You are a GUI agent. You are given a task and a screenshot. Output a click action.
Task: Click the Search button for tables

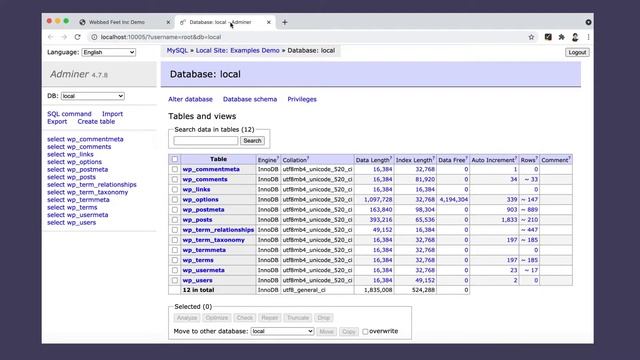pyautogui.click(x=252, y=141)
